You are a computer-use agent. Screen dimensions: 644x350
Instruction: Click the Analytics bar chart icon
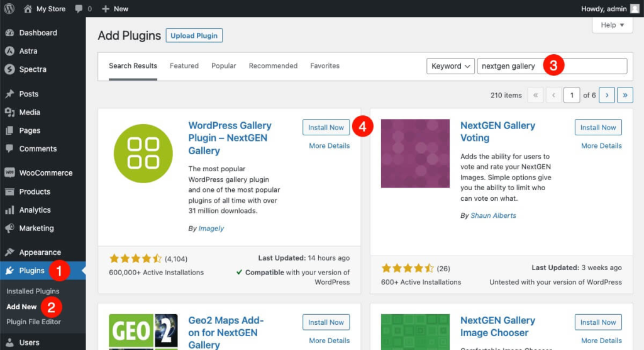coord(9,210)
